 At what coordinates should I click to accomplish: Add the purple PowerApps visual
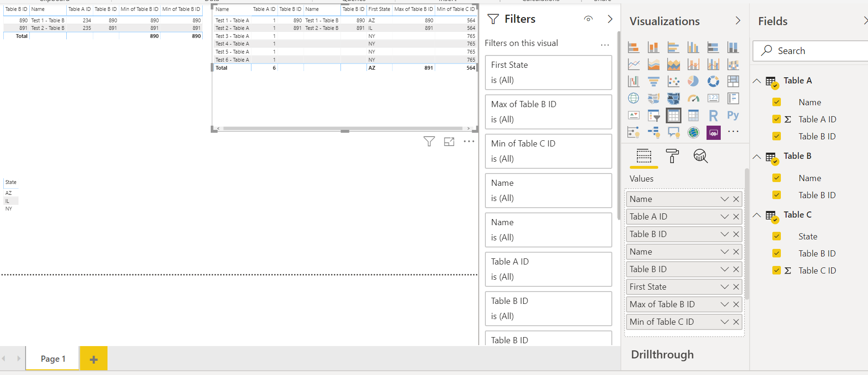pyautogui.click(x=713, y=132)
